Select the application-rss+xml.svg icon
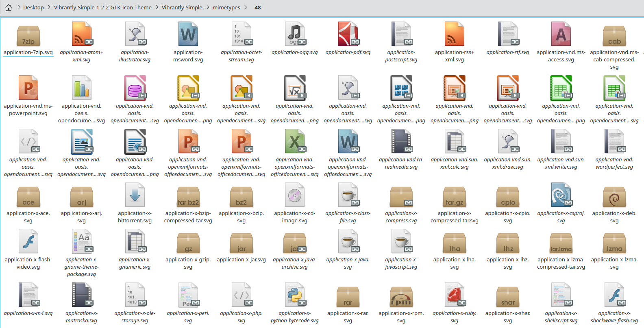The image size is (644, 328). [455, 34]
